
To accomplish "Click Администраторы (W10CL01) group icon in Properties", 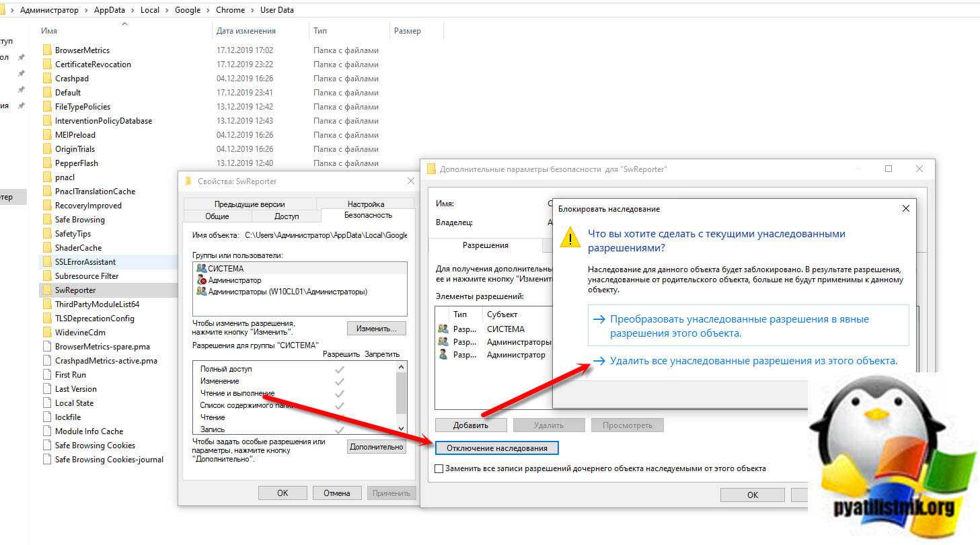I will [x=201, y=292].
